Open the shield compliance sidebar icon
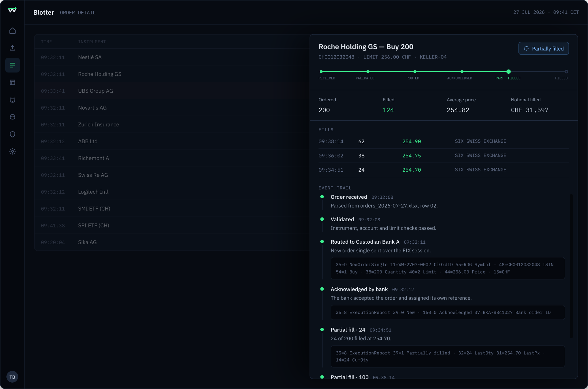Image resolution: width=588 pixels, height=389 pixels. click(x=13, y=134)
